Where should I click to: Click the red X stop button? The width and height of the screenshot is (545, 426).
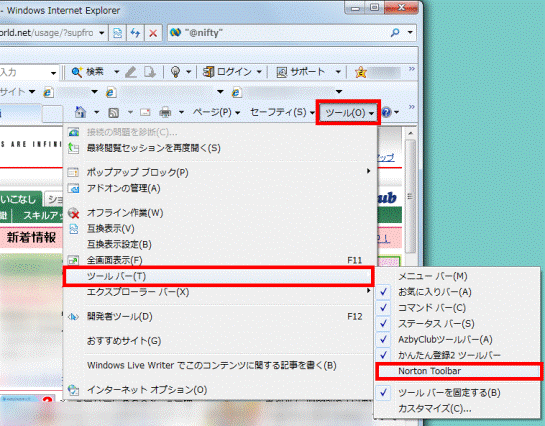pos(153,33)
